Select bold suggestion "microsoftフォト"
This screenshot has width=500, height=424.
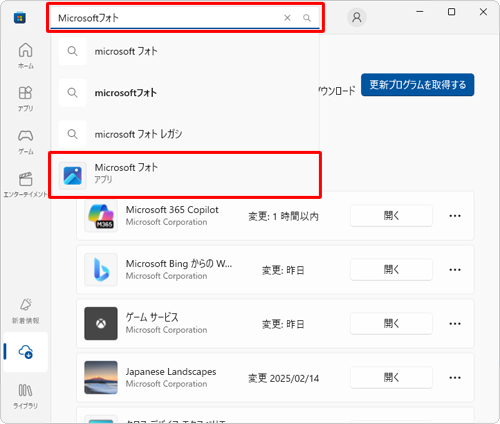[185, 93]
